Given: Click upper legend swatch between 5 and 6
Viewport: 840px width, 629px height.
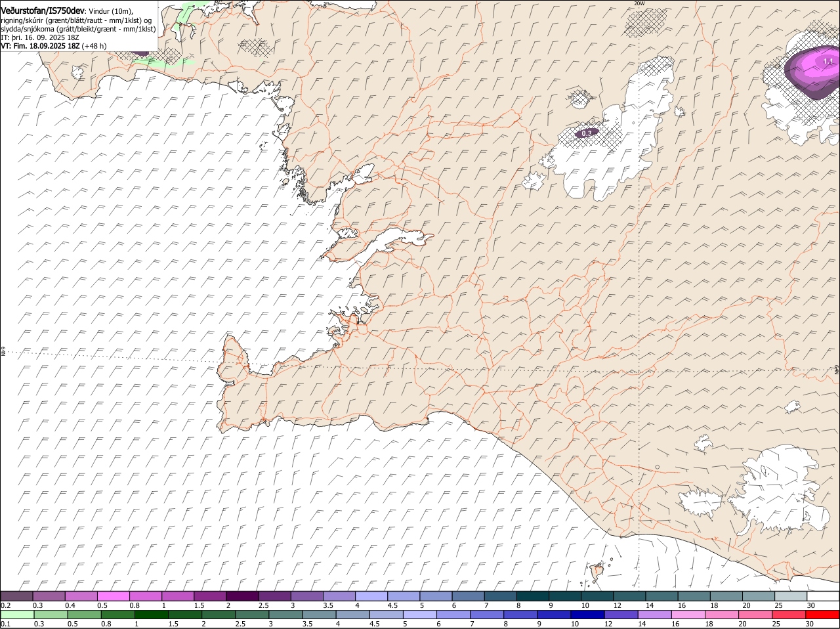Looking at the screenshot, I should click(x=436, y=596).
